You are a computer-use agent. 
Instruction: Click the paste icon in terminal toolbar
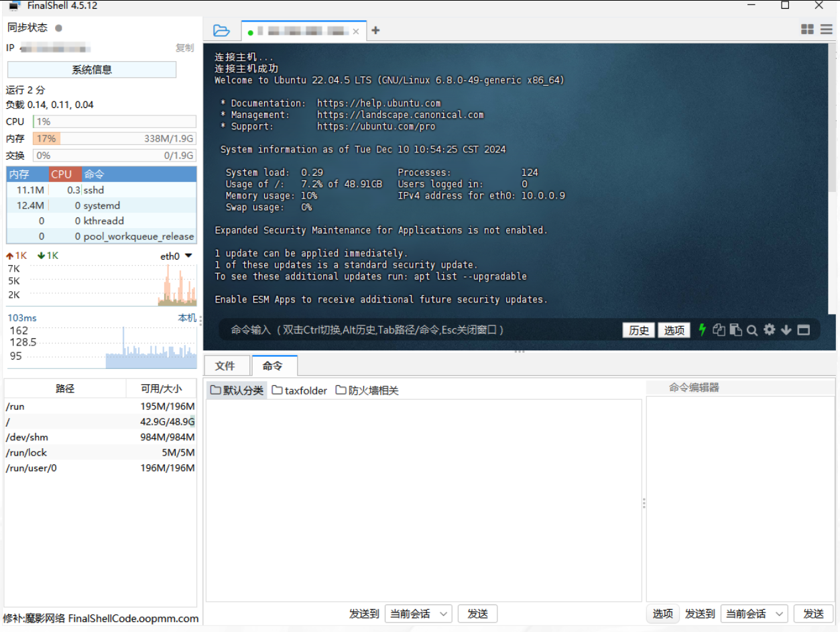[x=735, y=329]
